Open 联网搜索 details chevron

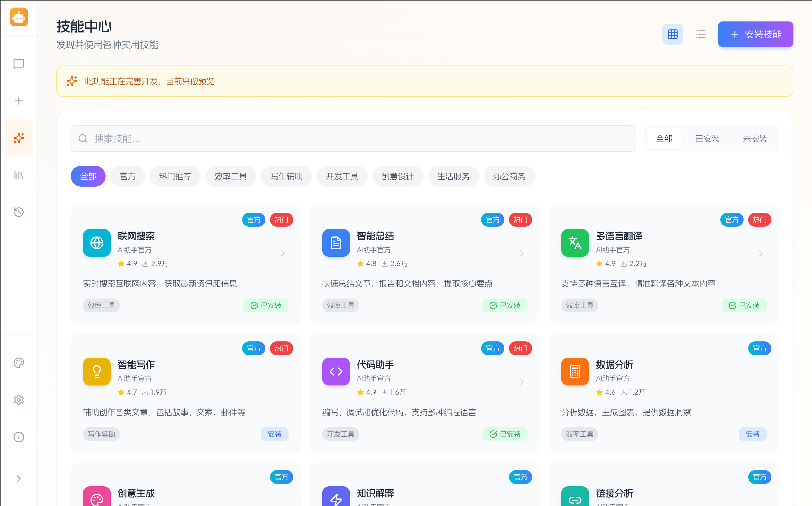pos(283,253)
